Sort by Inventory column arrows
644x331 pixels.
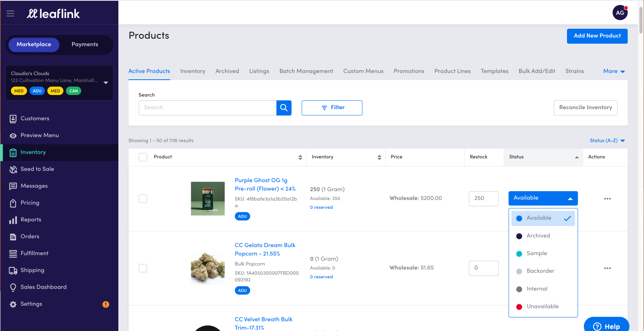[x=379, y=157]
